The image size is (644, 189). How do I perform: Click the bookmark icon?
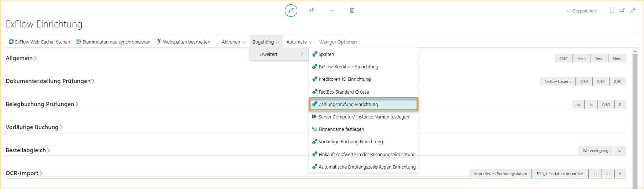611,10
